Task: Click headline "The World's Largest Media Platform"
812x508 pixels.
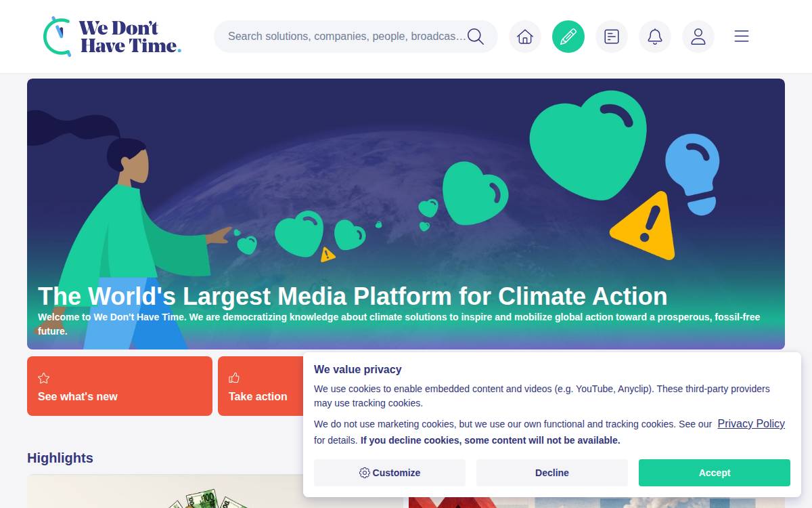Action: tap(353, 297)
